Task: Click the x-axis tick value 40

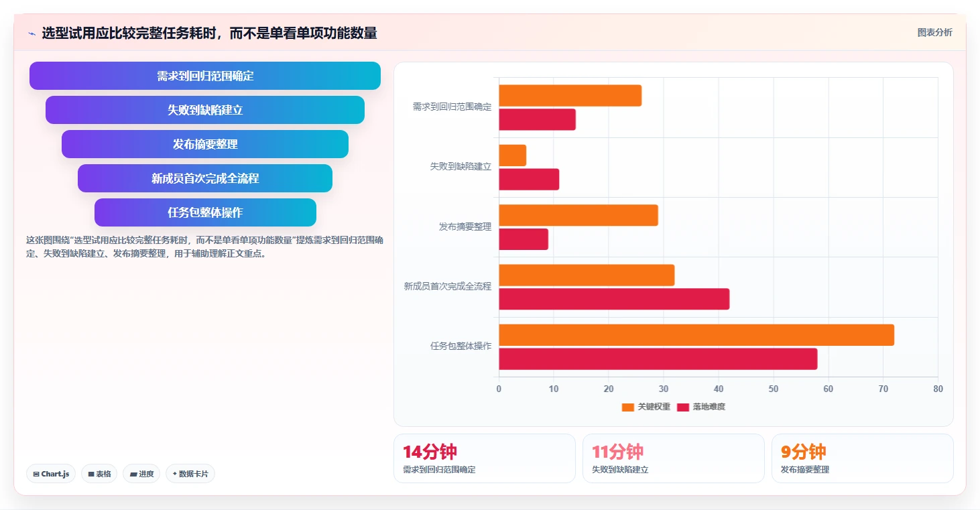Action: point(719,389)
